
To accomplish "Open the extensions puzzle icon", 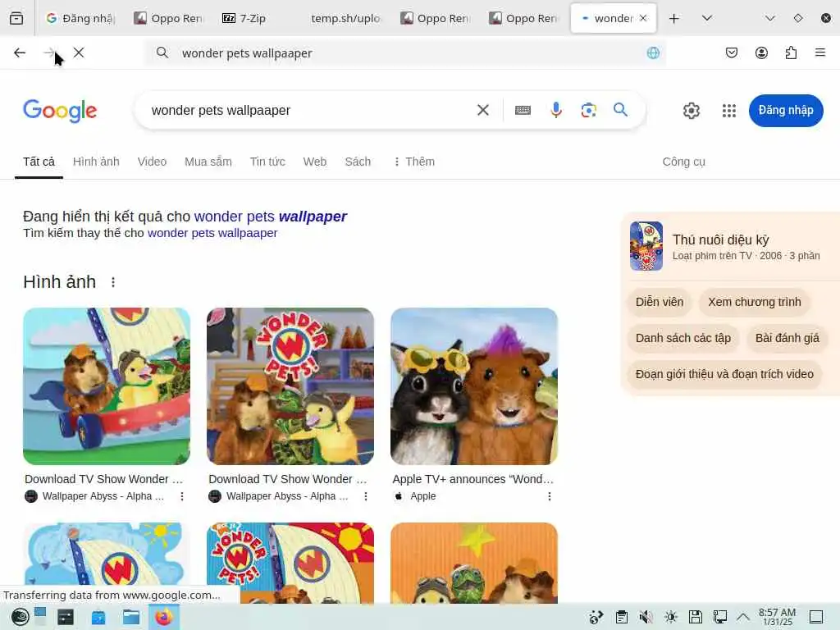I will click(791, 52).
